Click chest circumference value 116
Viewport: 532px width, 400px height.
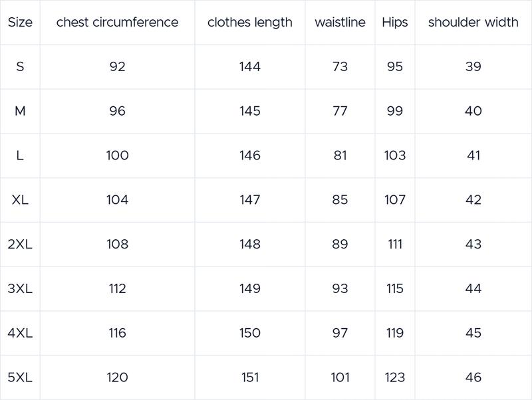118,333
